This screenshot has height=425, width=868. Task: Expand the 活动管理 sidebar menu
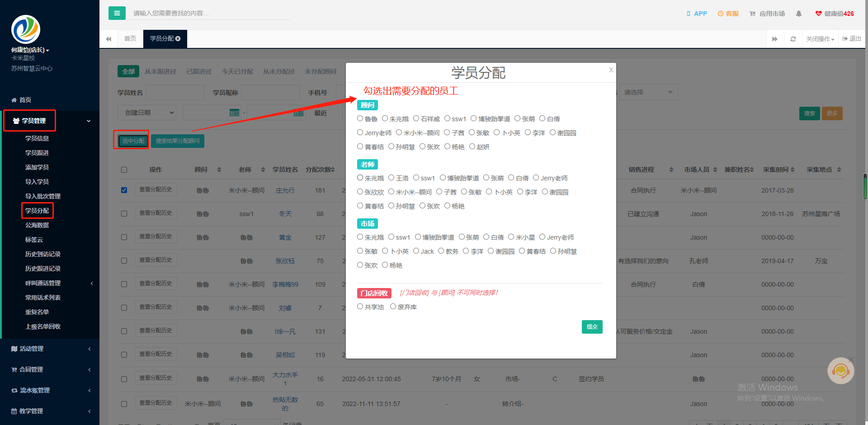(x=50, y=349)
